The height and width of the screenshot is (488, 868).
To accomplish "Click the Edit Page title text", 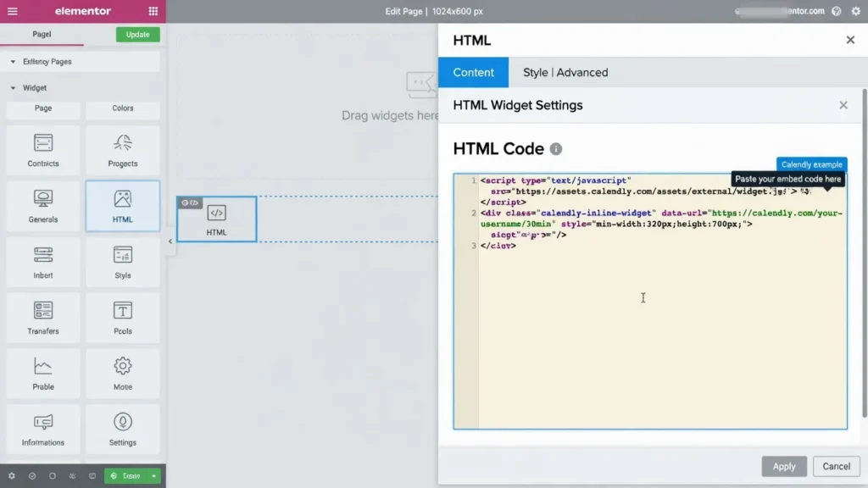I will point(403,11).
